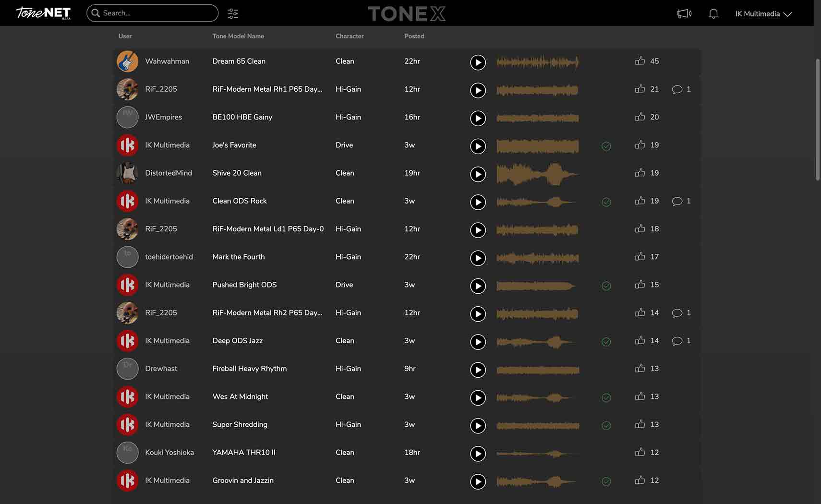Play Mark the Fourth preview

coord(478,258)
